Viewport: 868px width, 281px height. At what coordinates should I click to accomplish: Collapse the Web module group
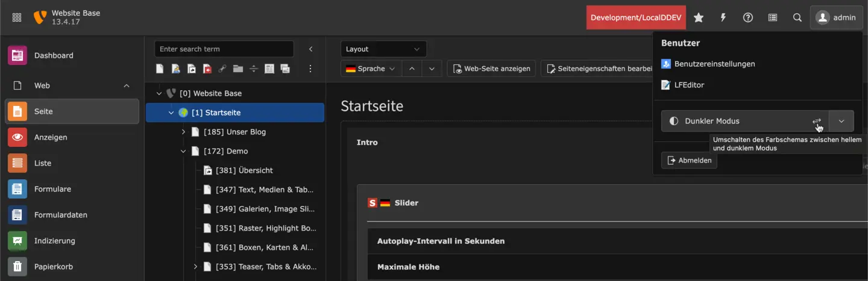click(127, 85)
